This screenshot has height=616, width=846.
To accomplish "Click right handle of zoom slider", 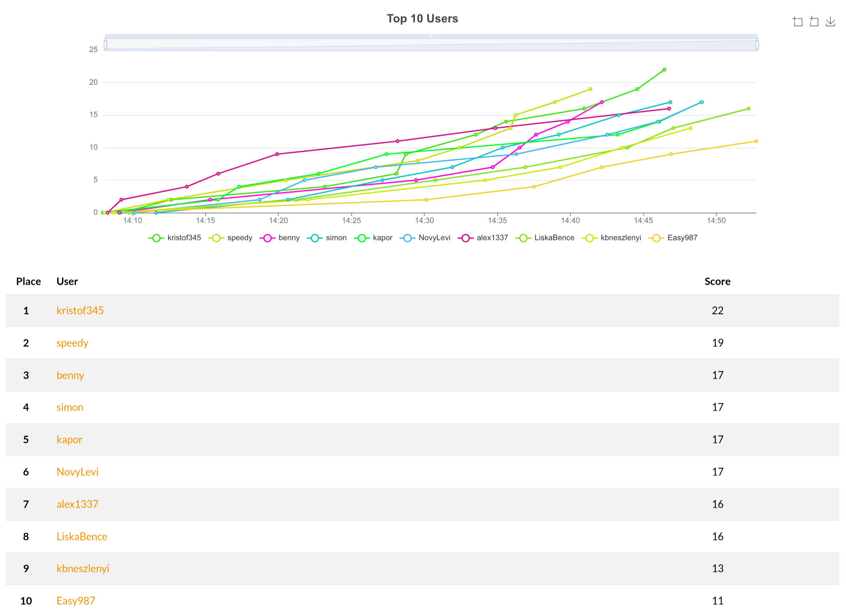I will tap(757, 45).
